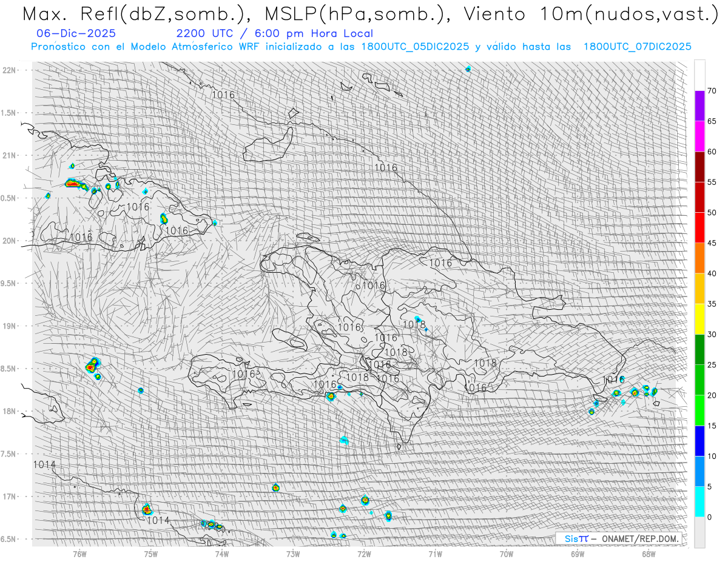
Task: Click the 75W longitude axis label
Action: pos(150,554)
